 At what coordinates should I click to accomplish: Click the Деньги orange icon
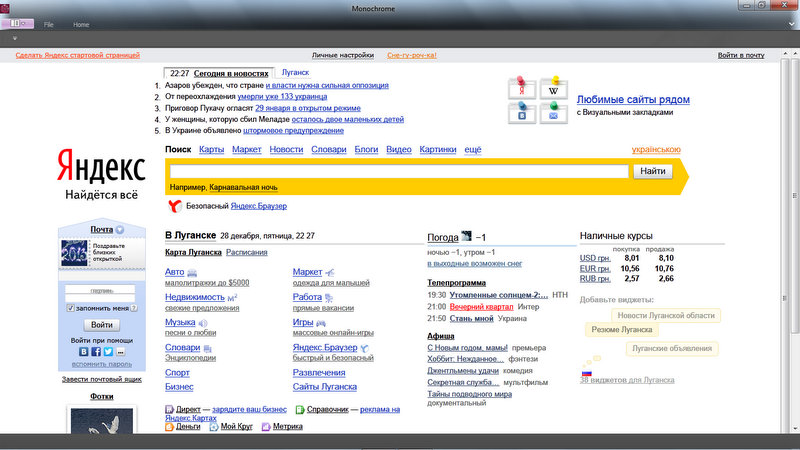[x=169, y=427]
